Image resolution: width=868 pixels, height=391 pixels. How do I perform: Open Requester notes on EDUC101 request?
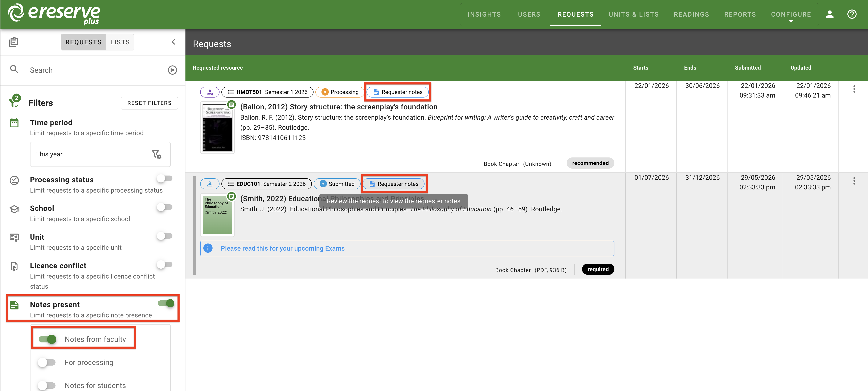click(393, 184)
